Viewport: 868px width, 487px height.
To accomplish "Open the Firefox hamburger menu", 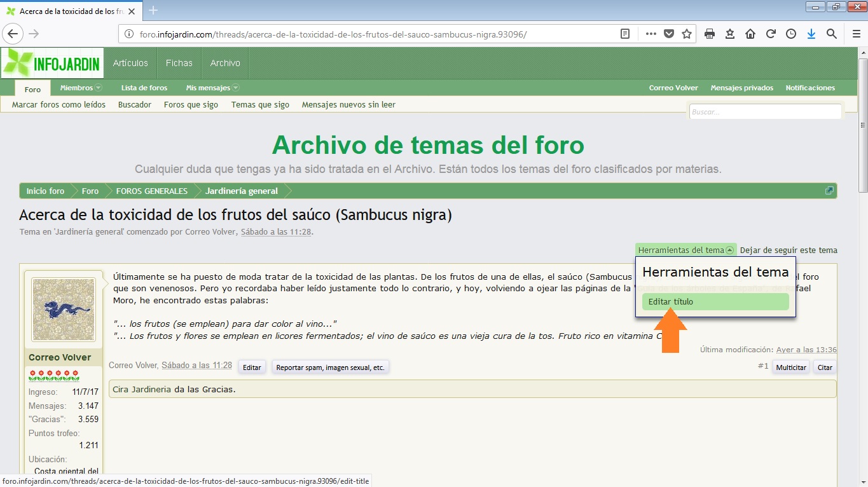I will 857,34.
